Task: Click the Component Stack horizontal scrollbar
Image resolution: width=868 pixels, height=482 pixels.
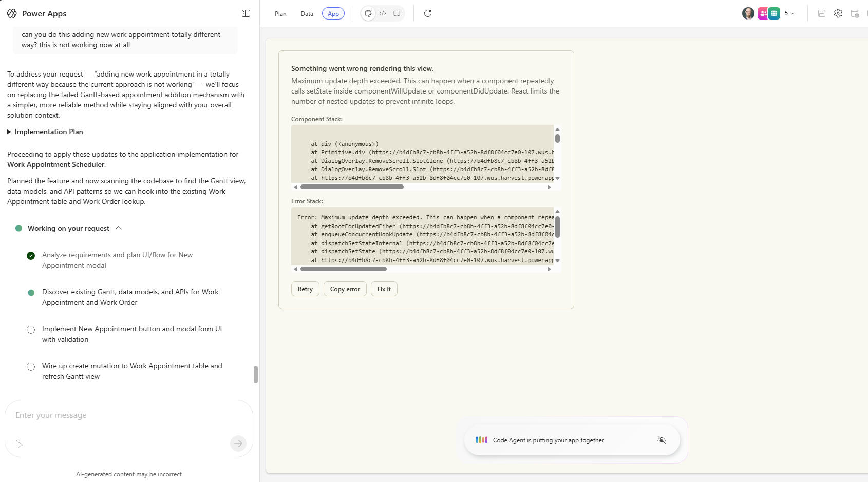Action: pos(352,187)
